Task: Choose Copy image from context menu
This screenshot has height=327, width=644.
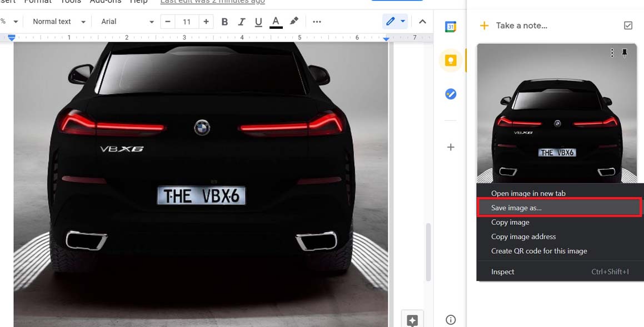Action: (x=510, y=222)
